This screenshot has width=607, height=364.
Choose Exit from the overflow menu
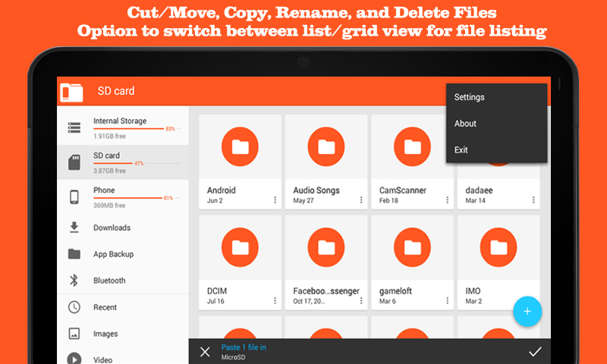point(461,150)
